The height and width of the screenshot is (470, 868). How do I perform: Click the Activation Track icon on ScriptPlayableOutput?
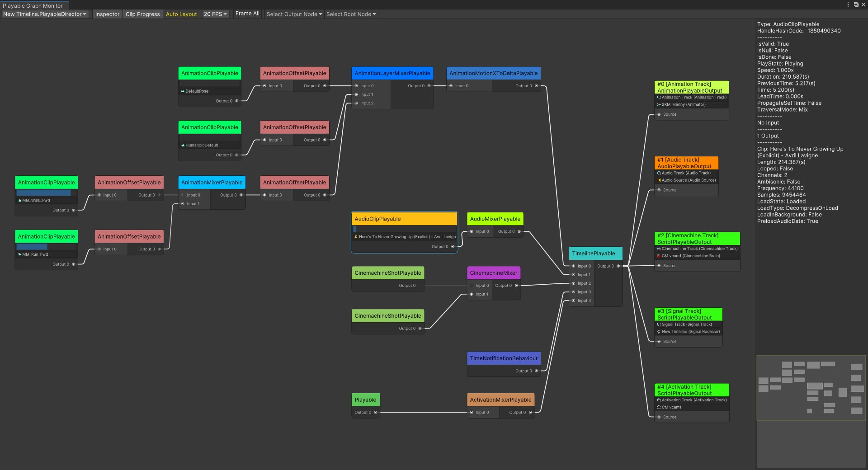[x=658, y=400]
